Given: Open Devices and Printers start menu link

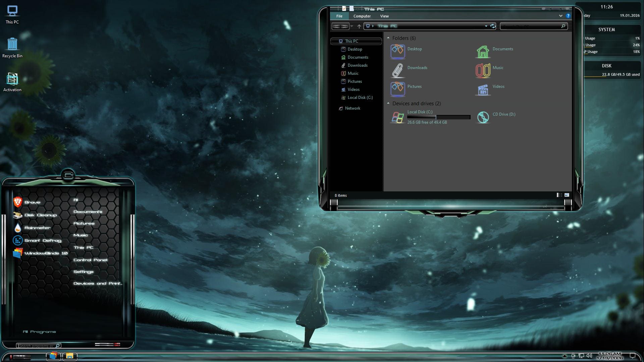Looking at the screenshot, I should 98,283.
